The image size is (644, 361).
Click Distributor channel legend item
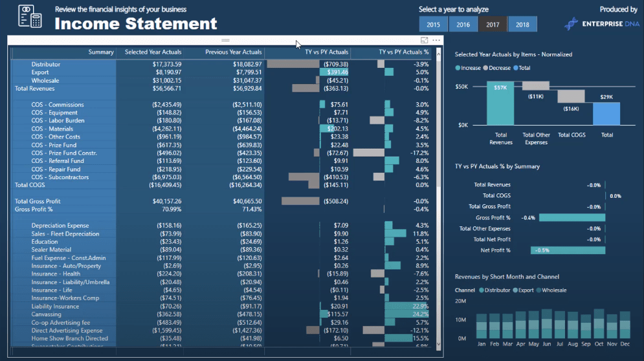point(494,290)
